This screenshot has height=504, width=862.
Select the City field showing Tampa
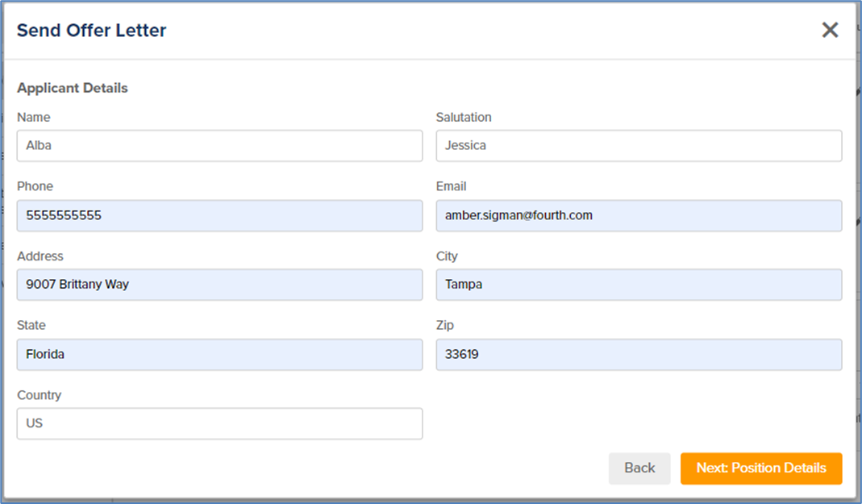pos(639,285)
